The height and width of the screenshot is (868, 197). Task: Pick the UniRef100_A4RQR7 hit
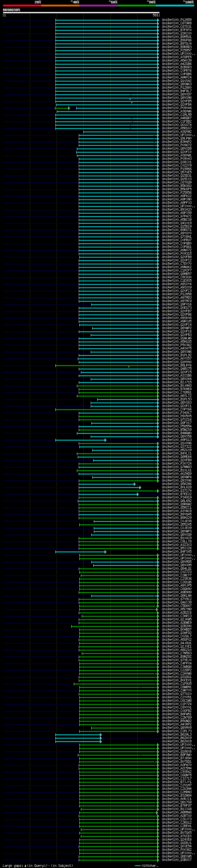pos(177,118)
